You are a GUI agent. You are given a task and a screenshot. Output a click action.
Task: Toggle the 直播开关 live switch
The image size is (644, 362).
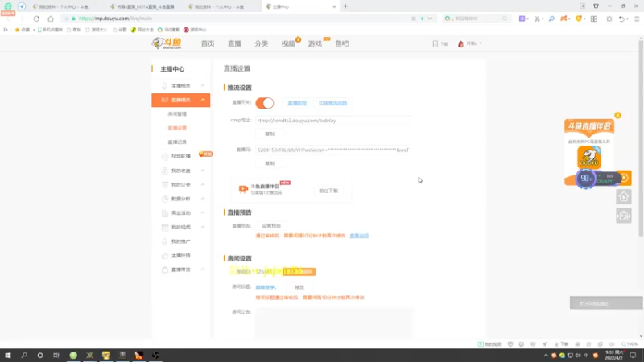265,103
